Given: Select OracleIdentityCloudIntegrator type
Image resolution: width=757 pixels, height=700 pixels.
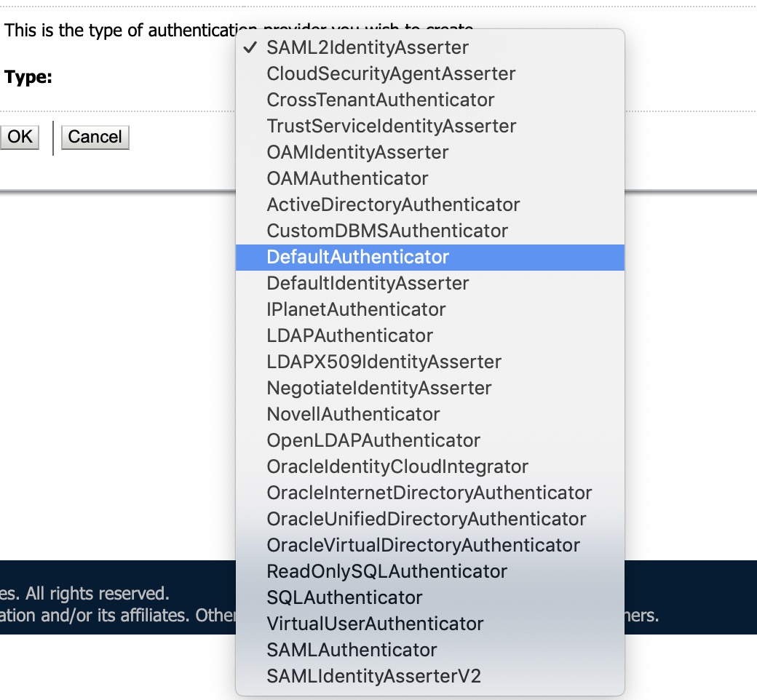Looking at the screenshot, I should click(x=429, y=466).
